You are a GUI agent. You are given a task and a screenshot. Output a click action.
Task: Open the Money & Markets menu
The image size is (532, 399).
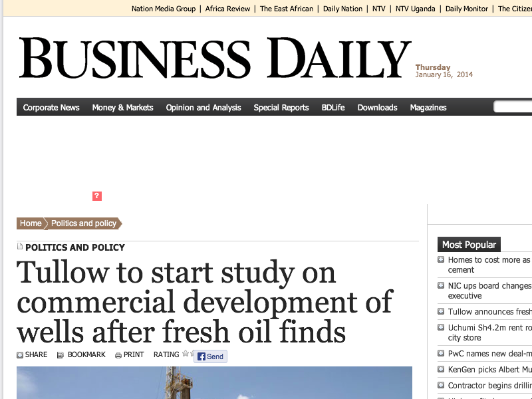(122, 107)
